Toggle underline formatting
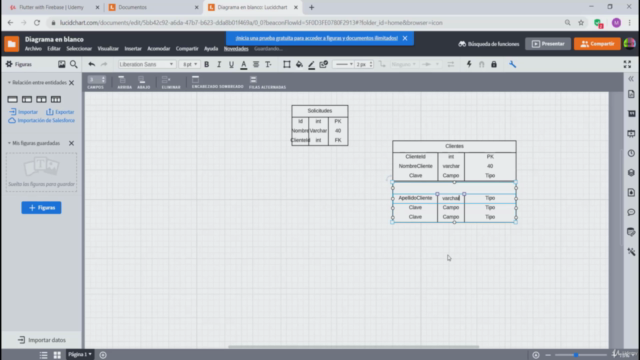 [231, 64]
